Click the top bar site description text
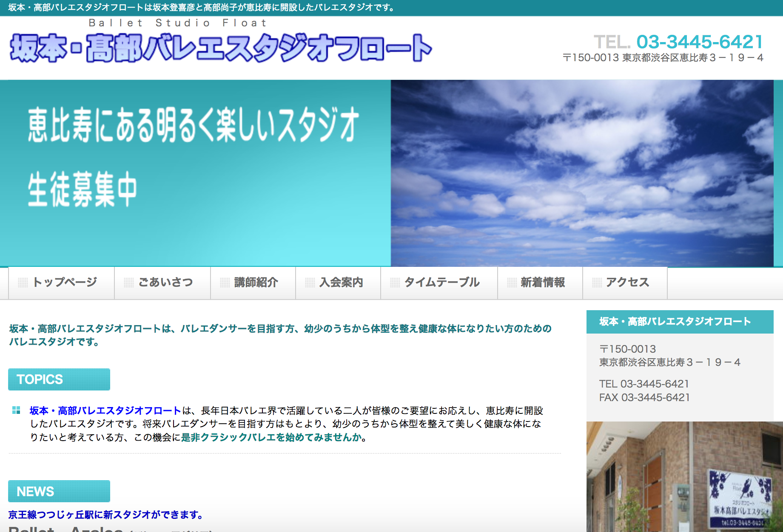The height and width of the screenshot is (532, 783). click(x=202, y=8)
